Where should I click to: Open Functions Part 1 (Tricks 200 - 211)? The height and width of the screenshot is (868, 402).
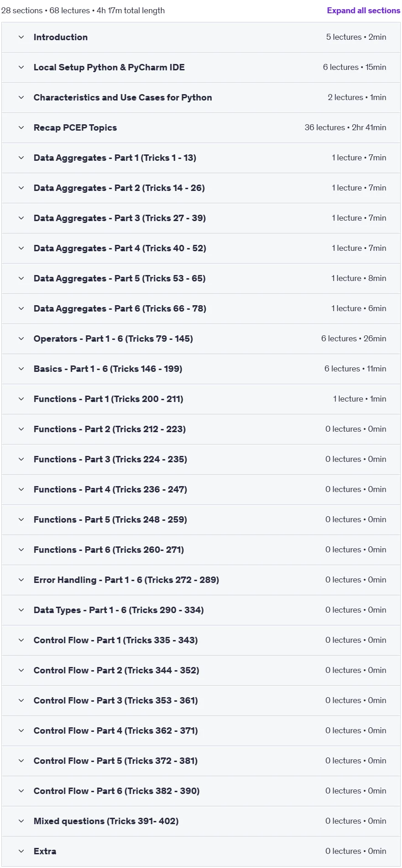click(x=201, y=399)
